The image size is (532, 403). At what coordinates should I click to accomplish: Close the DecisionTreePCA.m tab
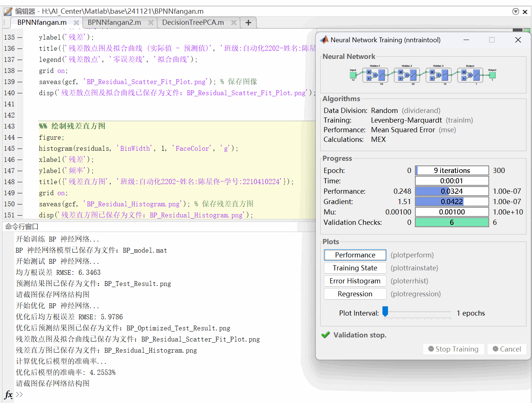click(234, 23)
